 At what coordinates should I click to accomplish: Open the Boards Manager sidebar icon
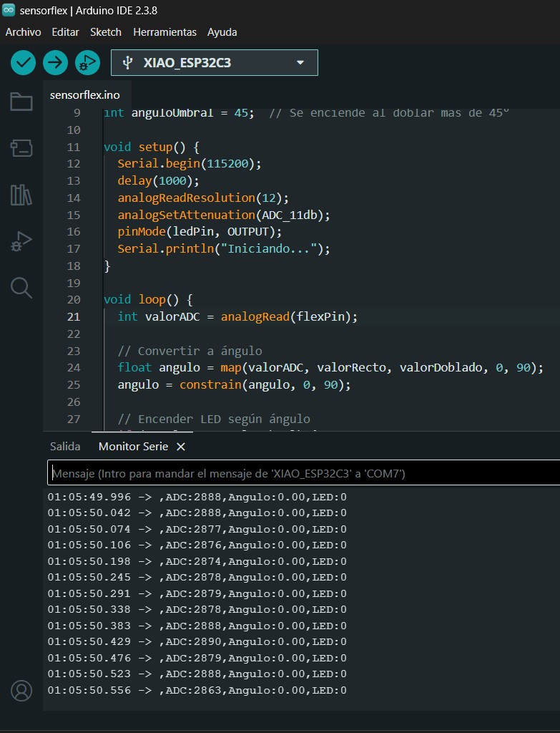[21, 148]
